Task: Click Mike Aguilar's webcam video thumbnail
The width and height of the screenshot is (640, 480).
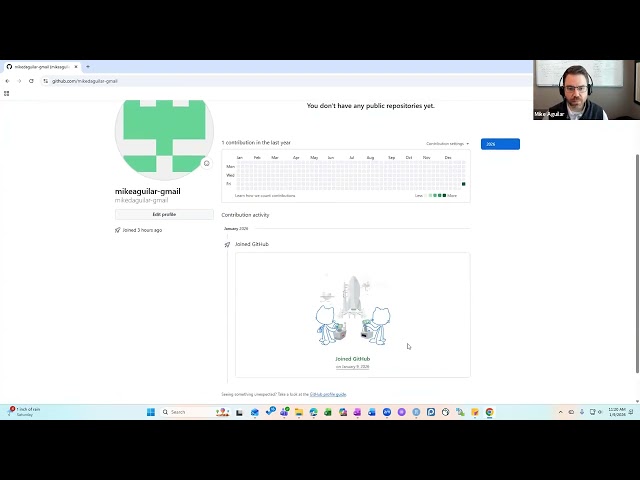Action: pyautogui.click(x=586, y=90)
